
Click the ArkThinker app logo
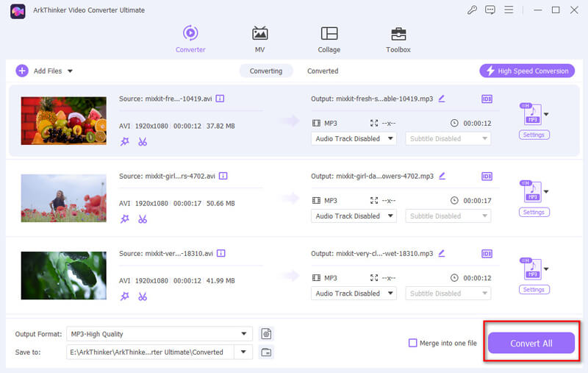click(18, 11)
